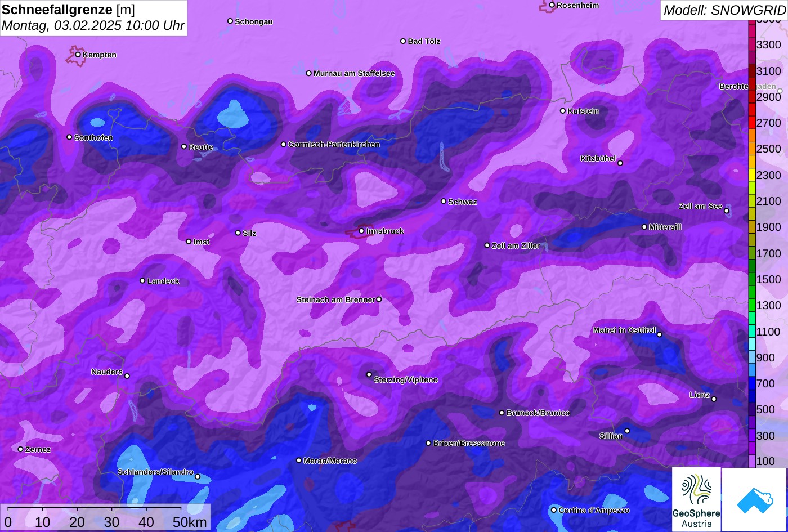Image resolution: width=788 pixels, height=532 pixels.
Task: Click the 3300 legend value
Action: (x=769, y=45)
